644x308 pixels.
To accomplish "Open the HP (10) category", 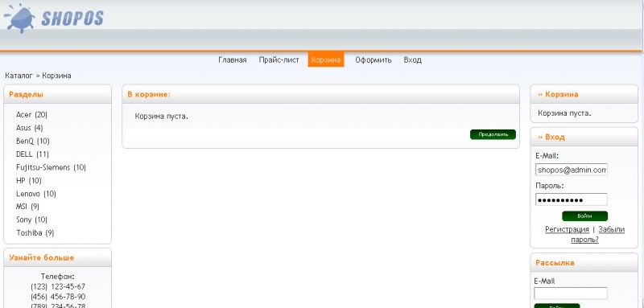I will point(29,180).
